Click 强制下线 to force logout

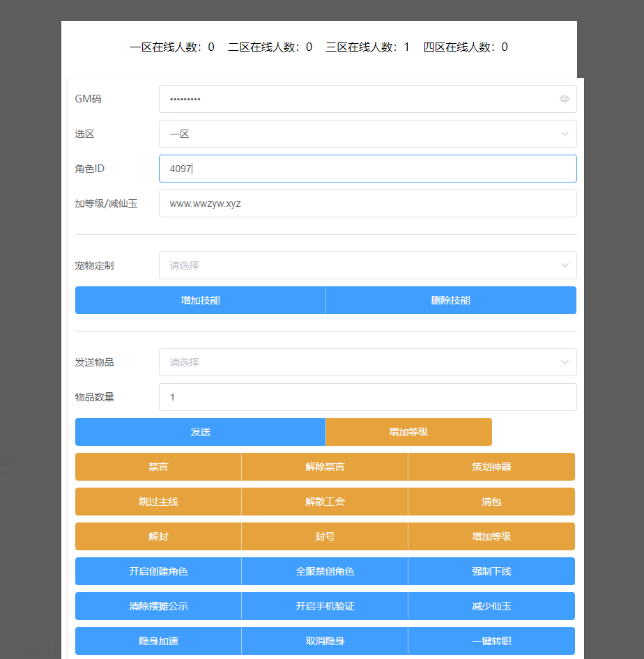click(491, 571)
